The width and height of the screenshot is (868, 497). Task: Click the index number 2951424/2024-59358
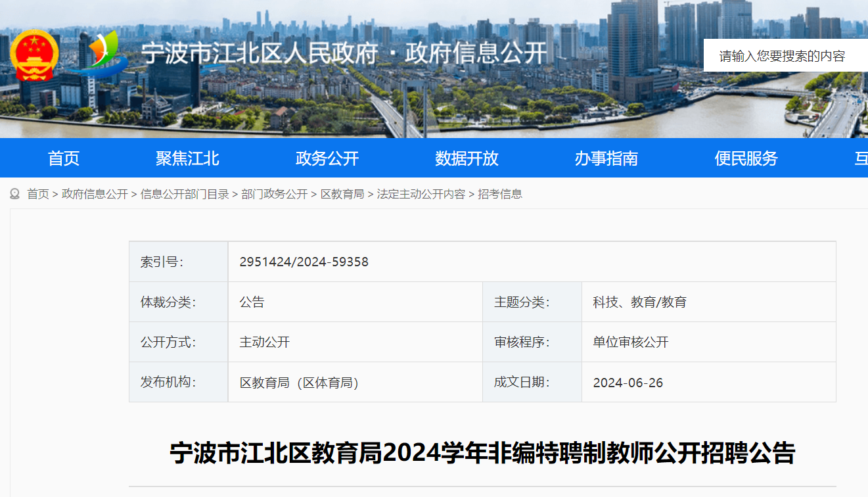(x=304, y=262)
